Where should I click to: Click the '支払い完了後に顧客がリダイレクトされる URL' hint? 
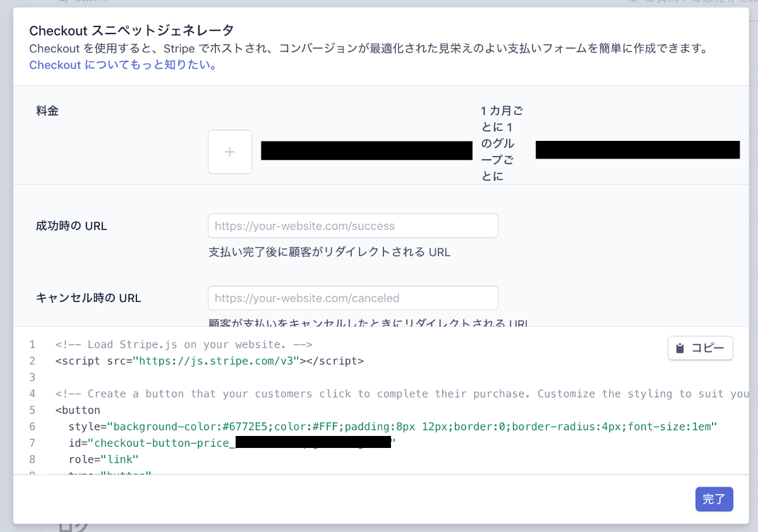329,253
